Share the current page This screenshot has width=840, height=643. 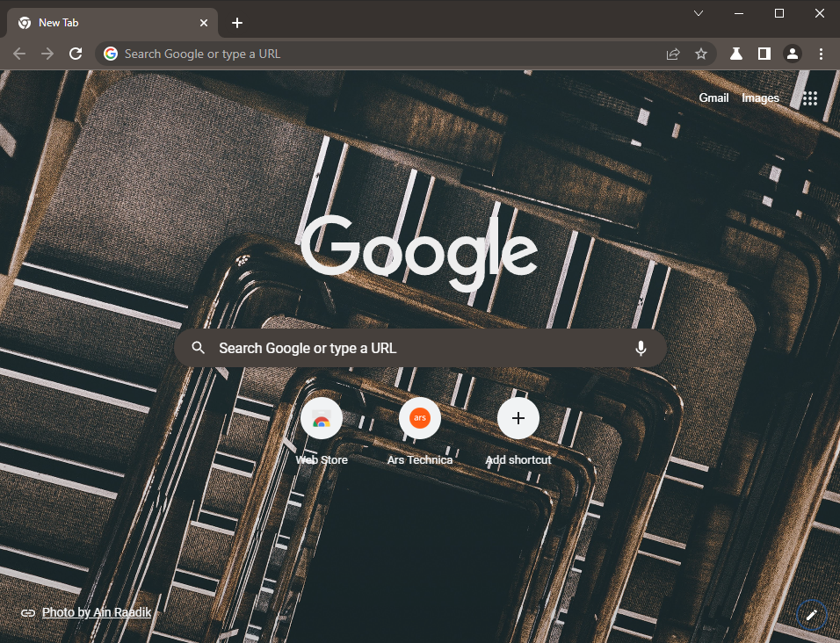click(672, 54)
